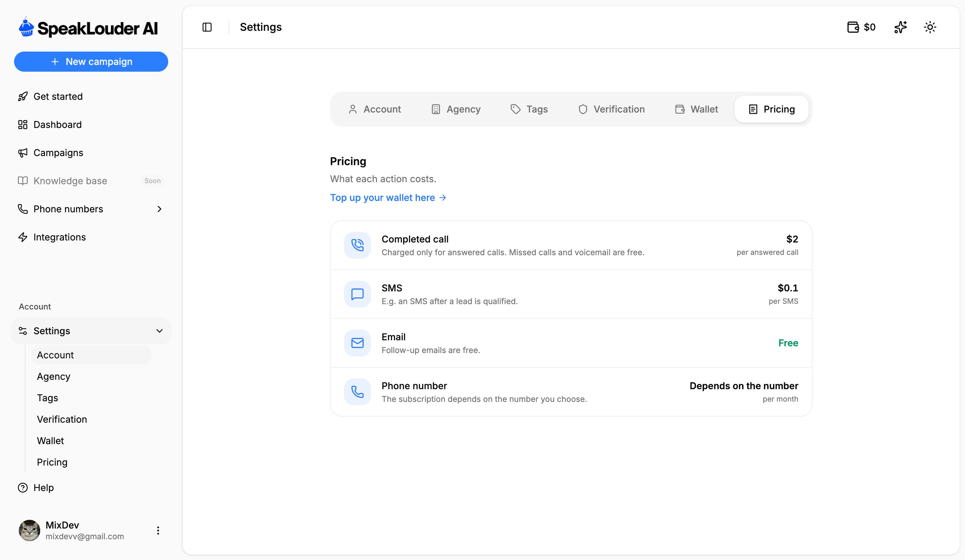Click the building icon on Agency tab
The height and width of the screenshot is (560, 965).
point(436,110)
